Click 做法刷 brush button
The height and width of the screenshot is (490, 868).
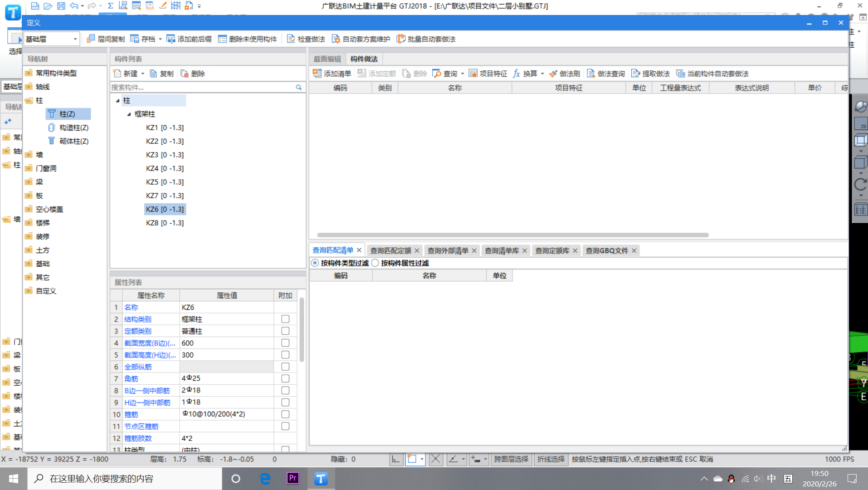564,73
